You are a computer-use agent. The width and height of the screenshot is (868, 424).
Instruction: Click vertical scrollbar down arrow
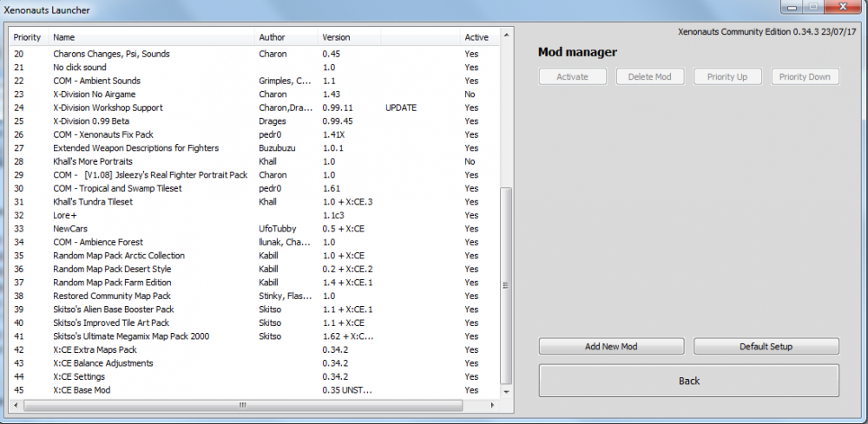pyautogui.click(x=506, y=391)
